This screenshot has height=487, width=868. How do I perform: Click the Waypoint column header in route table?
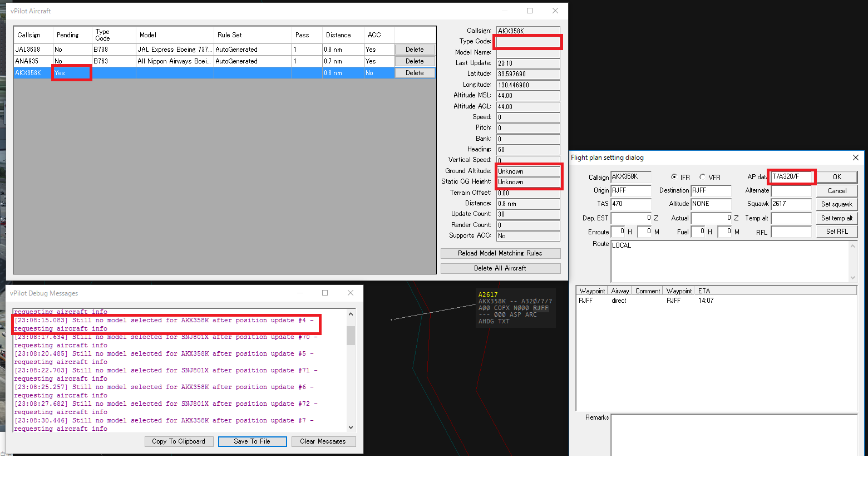pyautogui.click(x=592, y=291)
